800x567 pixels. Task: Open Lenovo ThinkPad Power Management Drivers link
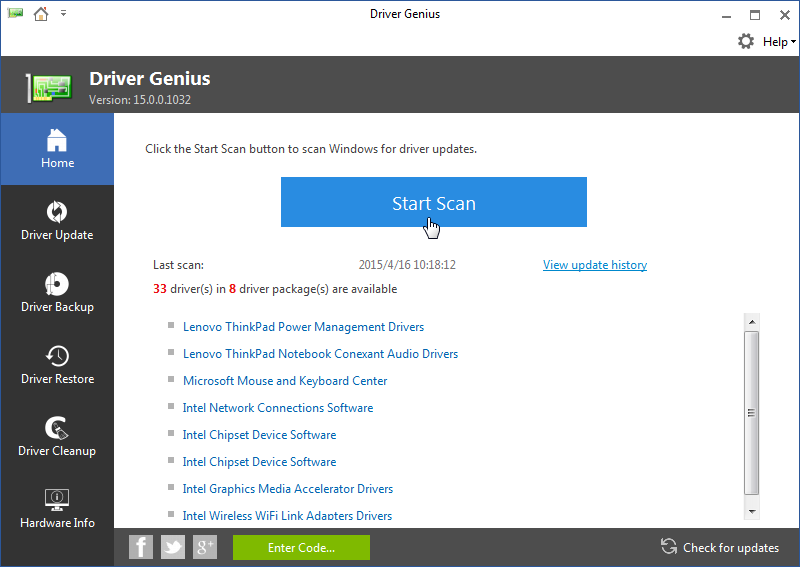click(x=303, y=327)
